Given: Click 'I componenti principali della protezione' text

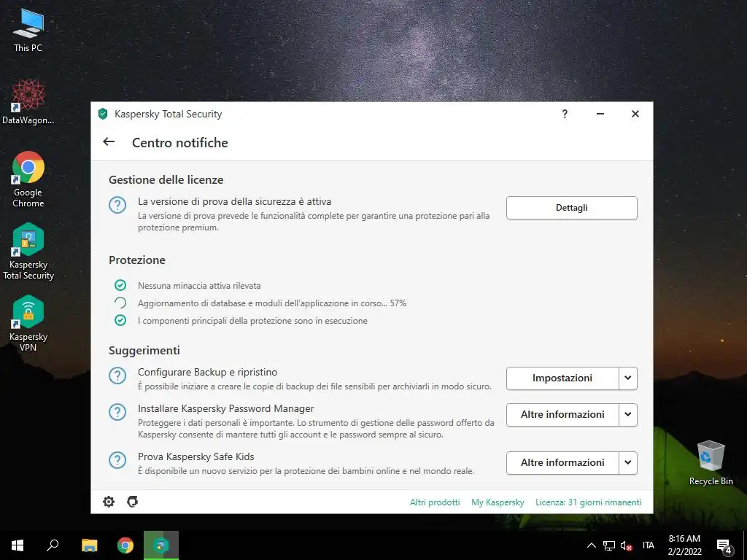Looking at the screenshot, I should tap(252, 321).
